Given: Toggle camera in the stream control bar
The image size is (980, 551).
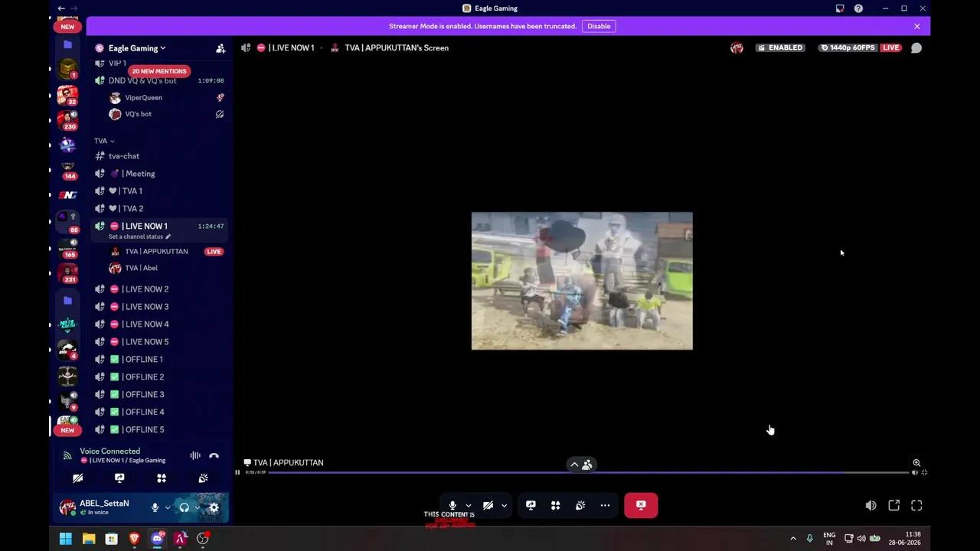Looking at the screenshot, I should tap(488, 505).
